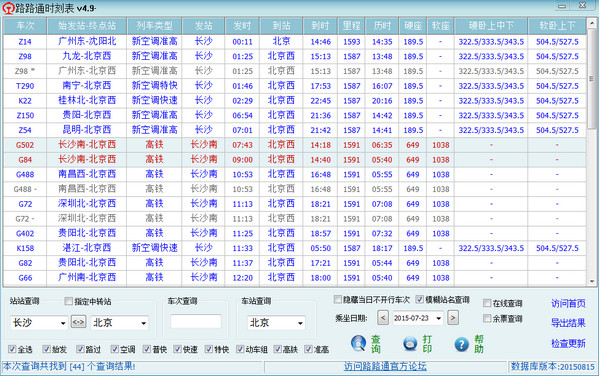The height and width of the screenshot is (376, 599).
Task: Click 导出结果 link
Action: point(568,323)
